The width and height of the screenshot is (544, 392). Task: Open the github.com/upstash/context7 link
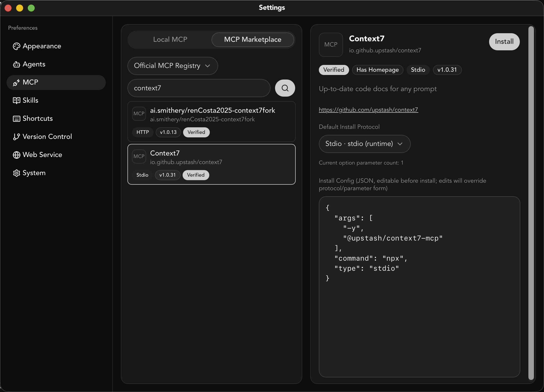(368, 110)
